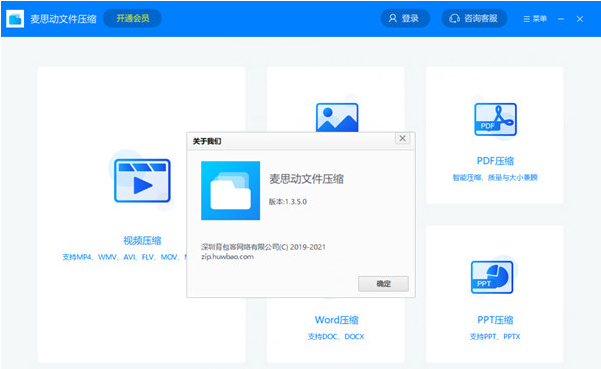Select the PPT compression icon
601x369 pixels.
[x=492, y=277]
